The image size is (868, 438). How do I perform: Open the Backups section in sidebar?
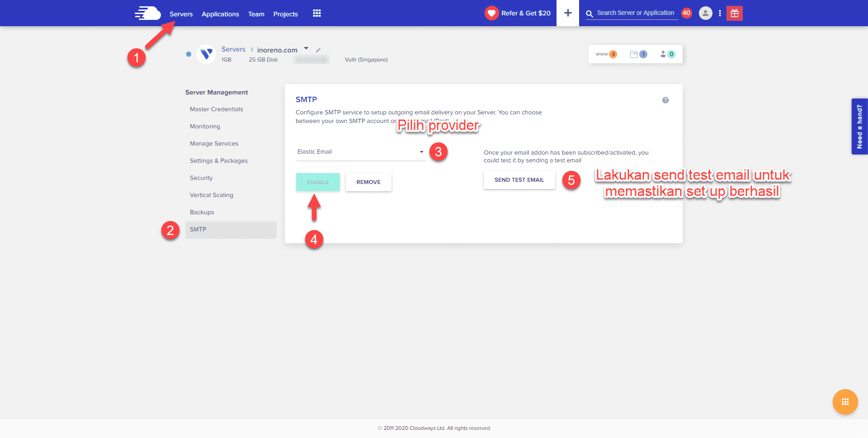[202, 212]
